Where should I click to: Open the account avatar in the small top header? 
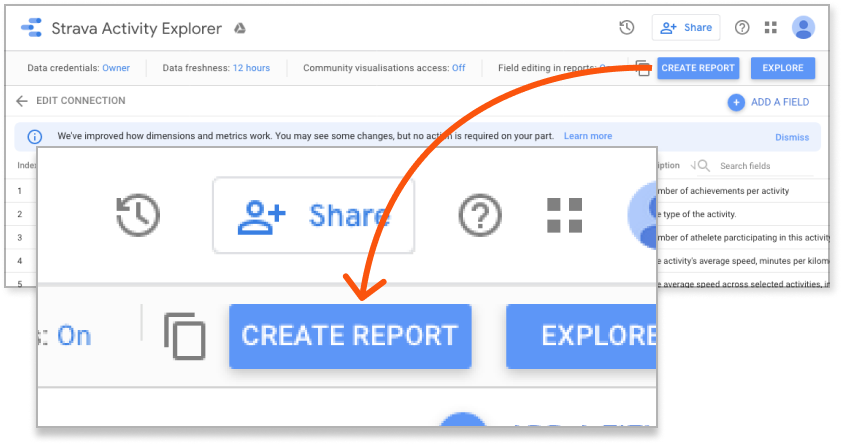(x=803, y=27)
